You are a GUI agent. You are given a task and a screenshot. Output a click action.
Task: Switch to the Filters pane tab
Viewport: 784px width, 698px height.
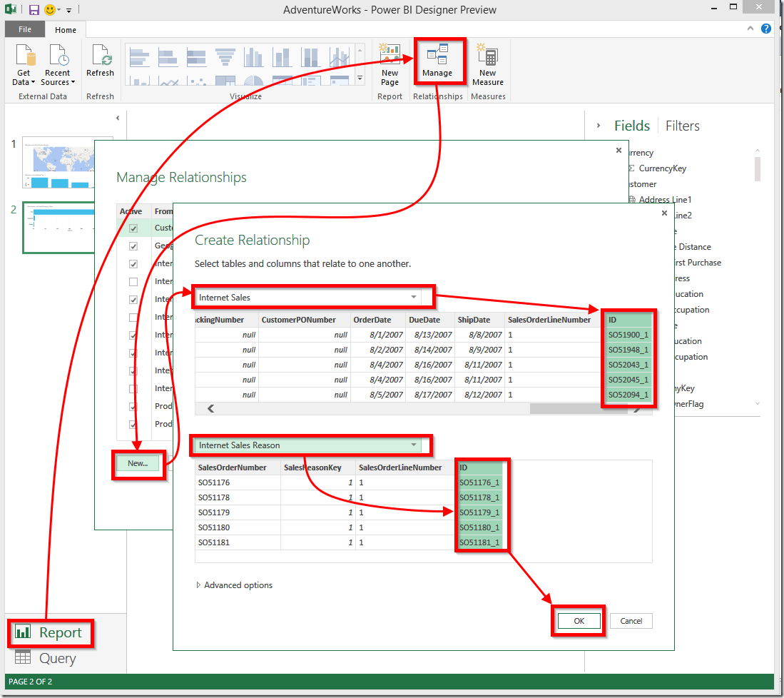683,126
